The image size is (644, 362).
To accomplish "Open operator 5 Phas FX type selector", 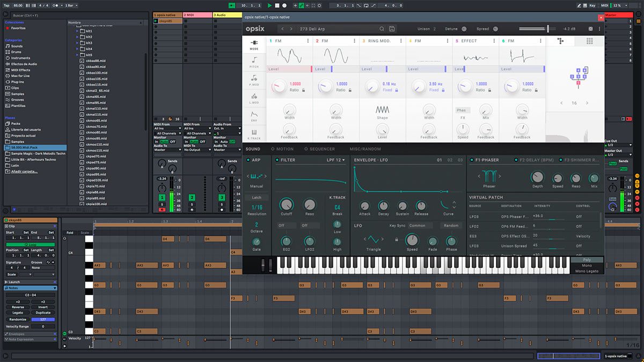I will [462, 110].
